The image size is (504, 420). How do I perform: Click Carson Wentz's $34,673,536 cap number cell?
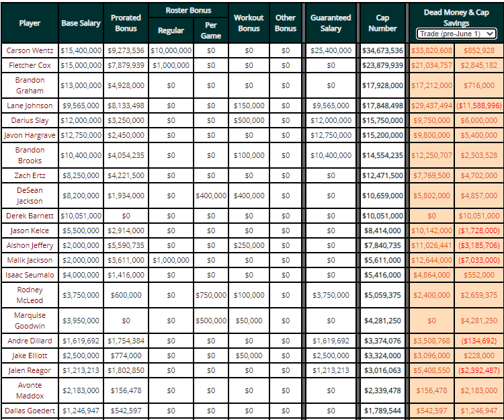[382, 50]
